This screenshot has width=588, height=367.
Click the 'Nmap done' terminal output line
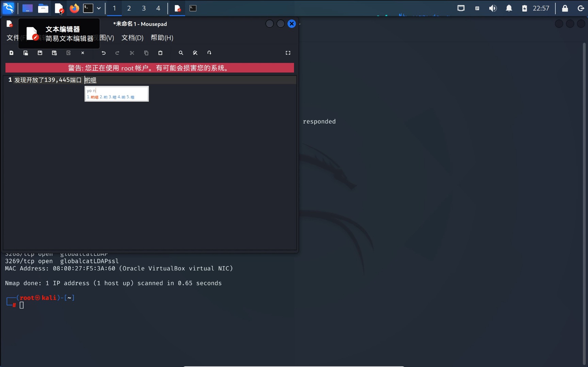[113, 283]
